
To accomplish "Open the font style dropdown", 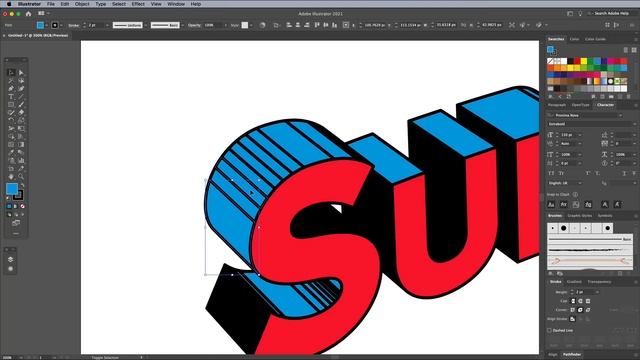I will tap(634, 124).
